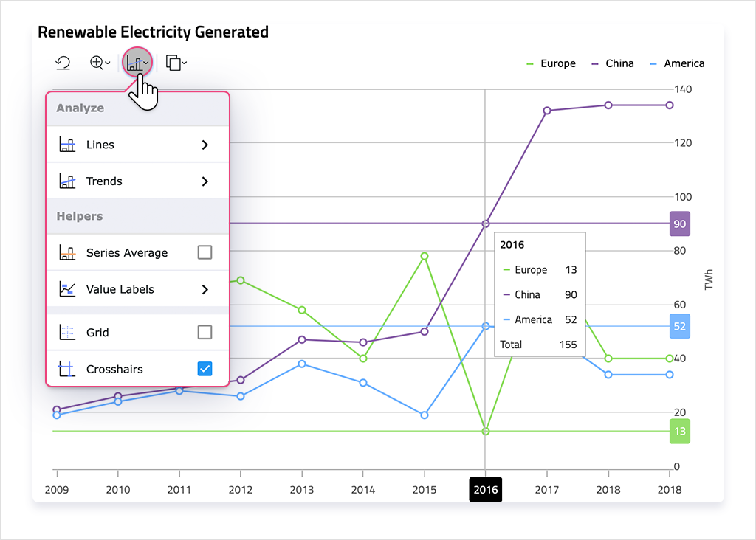This screenshot has height=540, width=756.
Task: Click the chart title Renewable Electricity Generated
Action: [x=154, y=32]
